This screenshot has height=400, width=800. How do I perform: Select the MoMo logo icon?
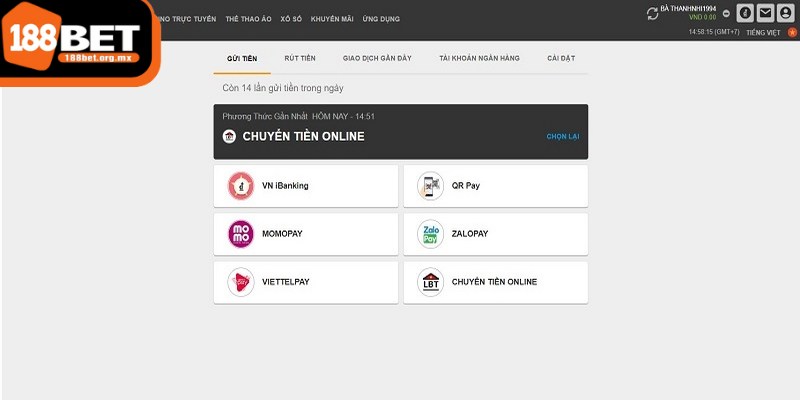241,234
